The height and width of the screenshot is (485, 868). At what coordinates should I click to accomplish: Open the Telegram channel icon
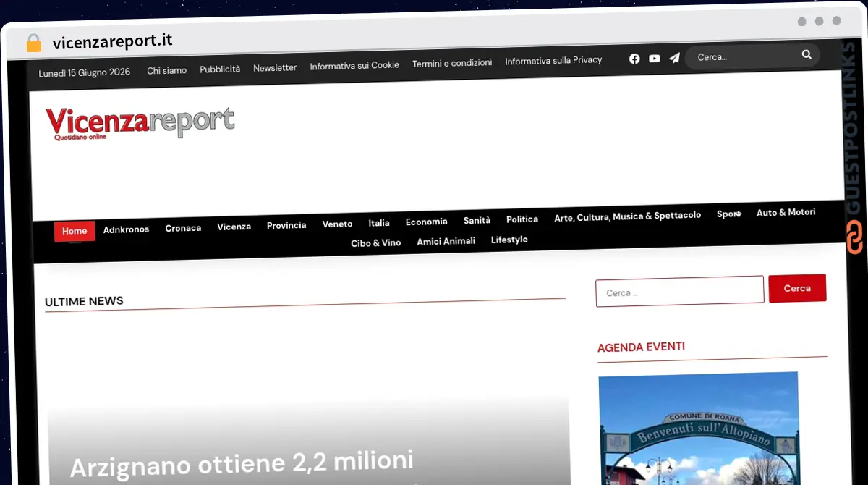[674, 58]
